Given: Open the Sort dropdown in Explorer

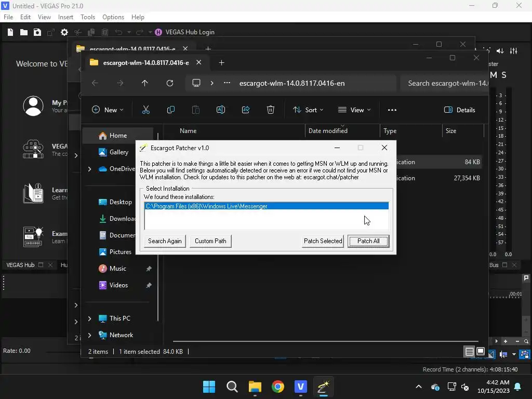Looking at the screenshot, I should (x=308, y=110).
